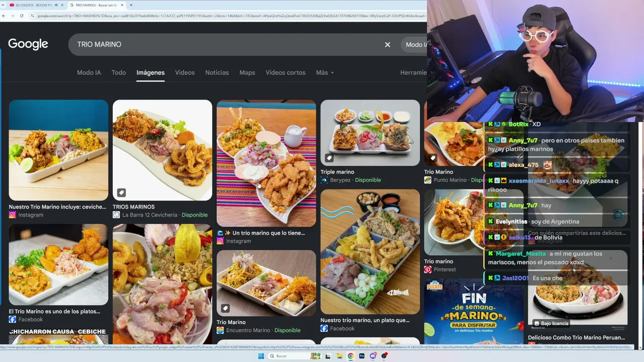Click the Windows taskbar Buscar field
Image resolution: width=644 pixels, height=362 pixels.
tap(294, 356)
